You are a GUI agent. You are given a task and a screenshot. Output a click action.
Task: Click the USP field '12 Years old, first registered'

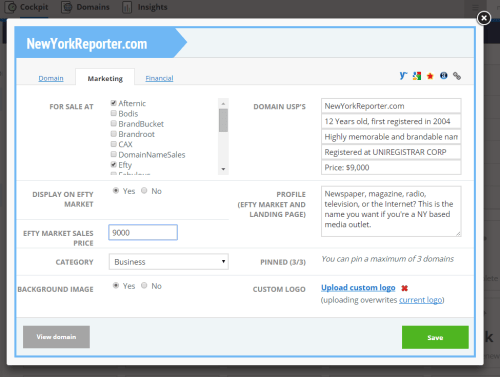coord(391,121)
